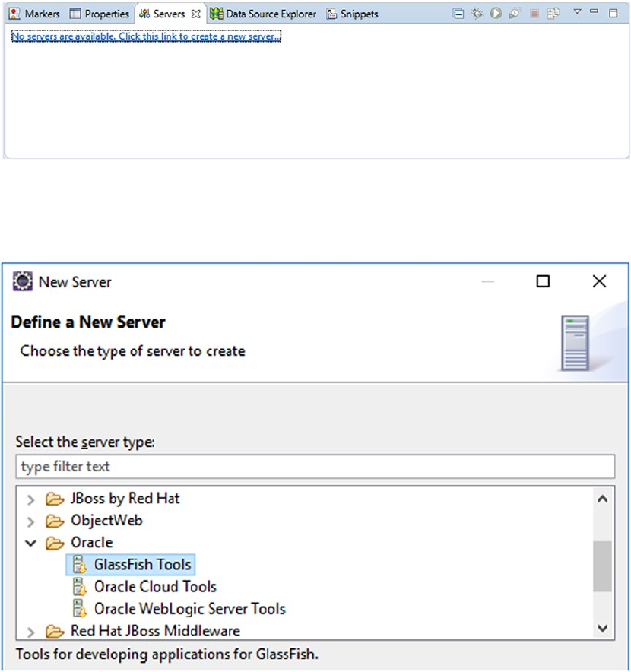The height and width of the screenshot is (672, 631).
Task: Expand the ObjectWeb folder
Action: tap(30, 521)
